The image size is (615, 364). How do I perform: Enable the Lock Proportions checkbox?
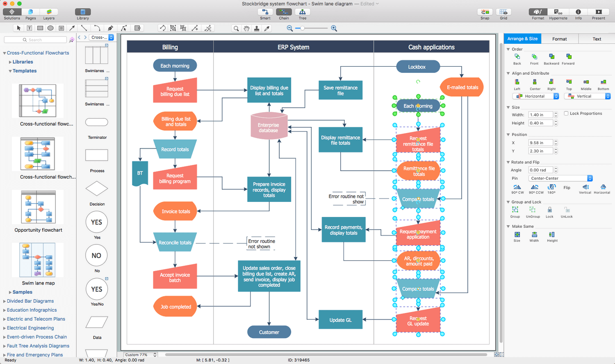[566, 113]
